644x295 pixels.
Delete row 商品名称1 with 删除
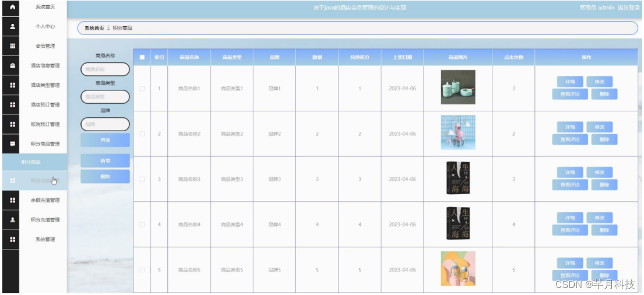(604, 94)
